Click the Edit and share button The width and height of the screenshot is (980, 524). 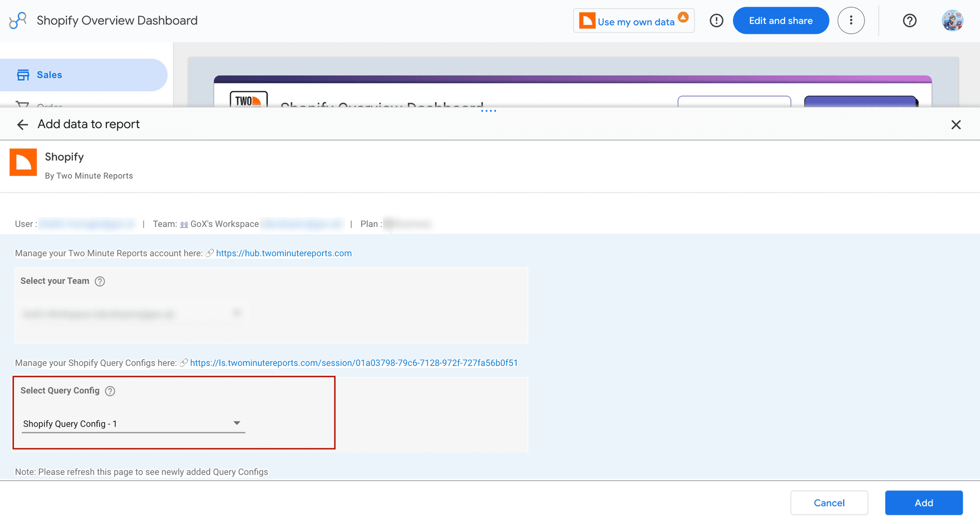tap(780, 20)
